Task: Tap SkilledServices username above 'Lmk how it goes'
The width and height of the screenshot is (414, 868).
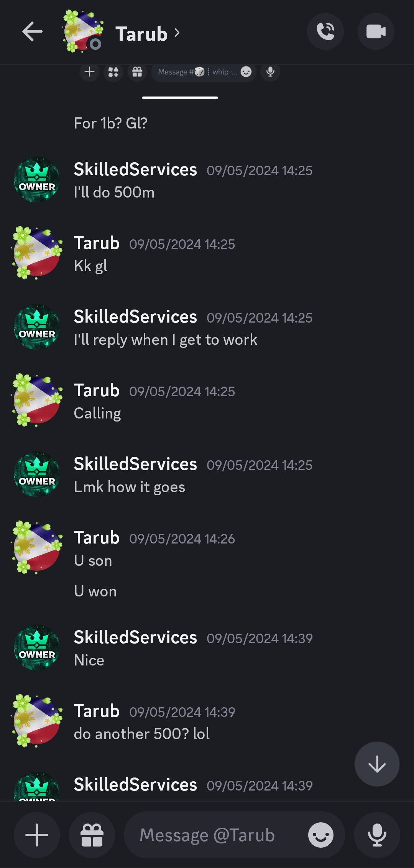Action: pyautogui.click(x=135, y=464)
